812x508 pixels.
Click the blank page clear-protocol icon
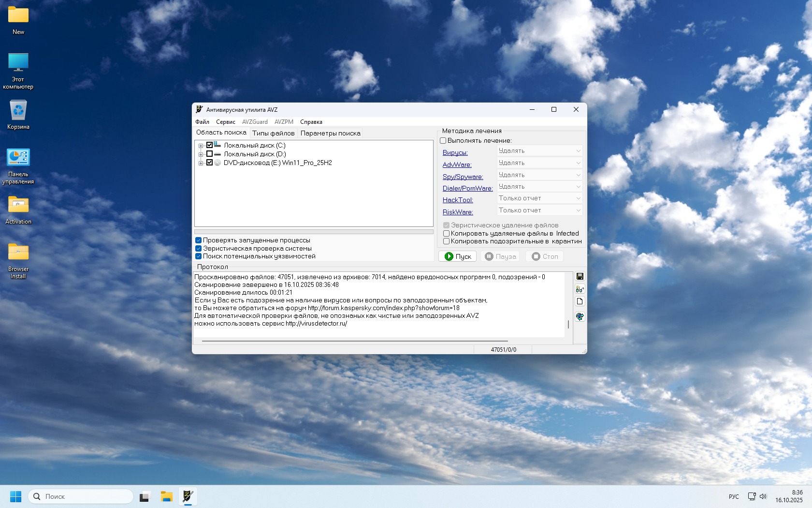[580, 301]
